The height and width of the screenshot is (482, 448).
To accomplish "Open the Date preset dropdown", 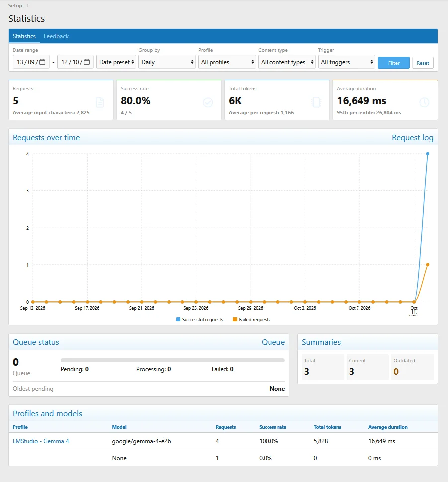I will (116, 62).
